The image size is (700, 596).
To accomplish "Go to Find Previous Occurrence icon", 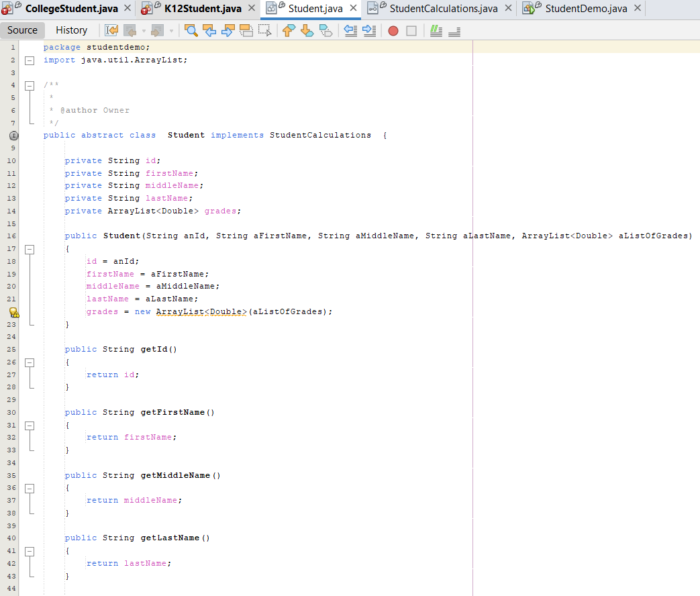I will click(x=209, y=30).
